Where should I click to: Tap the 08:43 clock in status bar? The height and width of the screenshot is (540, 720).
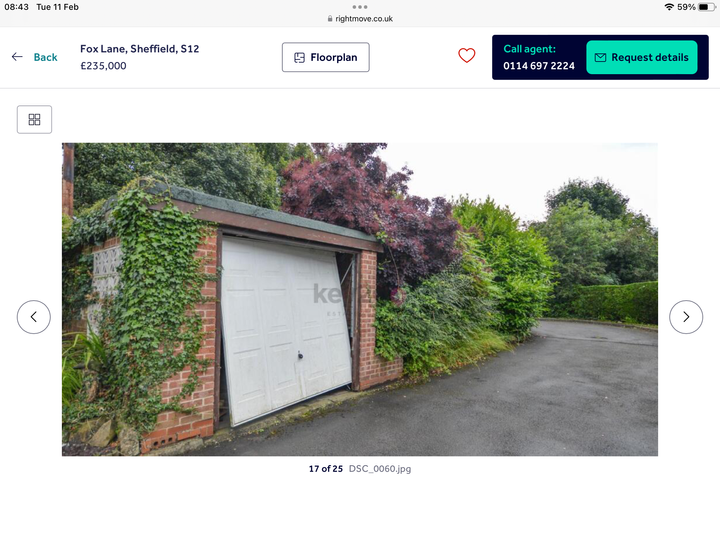point(17,7)
